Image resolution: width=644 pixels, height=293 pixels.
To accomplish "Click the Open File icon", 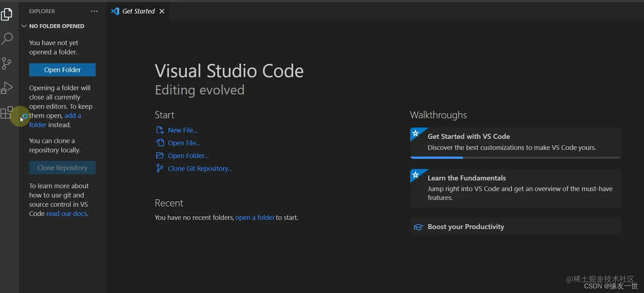I will tap(160, 143).
